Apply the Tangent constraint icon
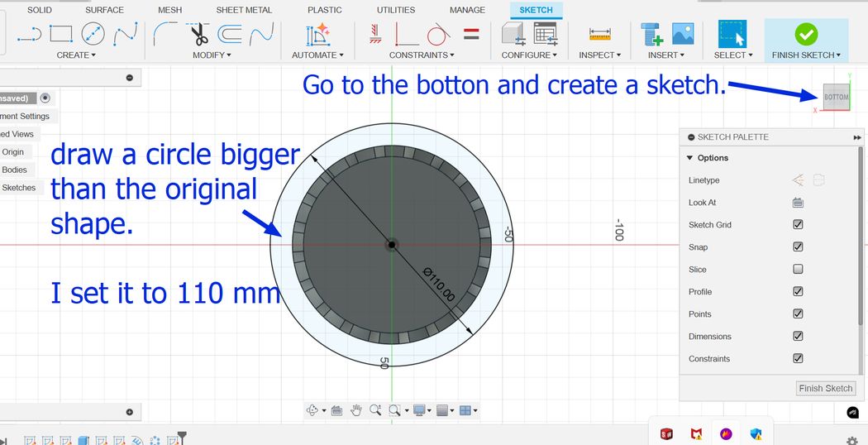 tap(438, 34)
